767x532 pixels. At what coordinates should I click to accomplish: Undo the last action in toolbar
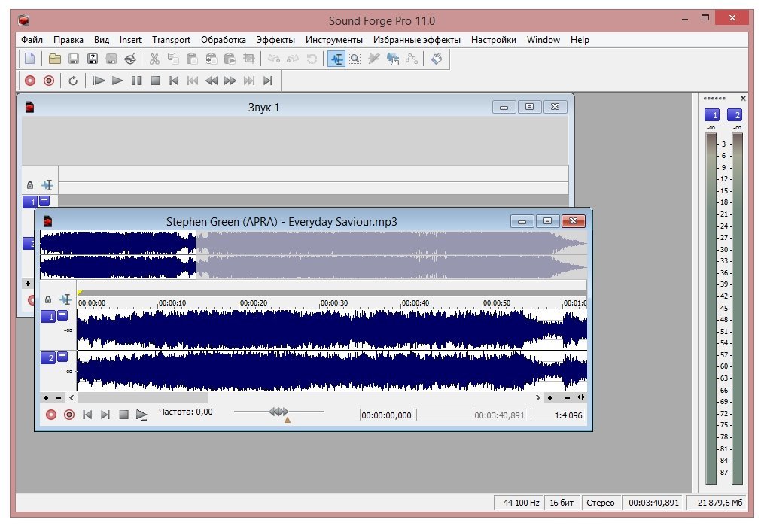tap(274, 59)
